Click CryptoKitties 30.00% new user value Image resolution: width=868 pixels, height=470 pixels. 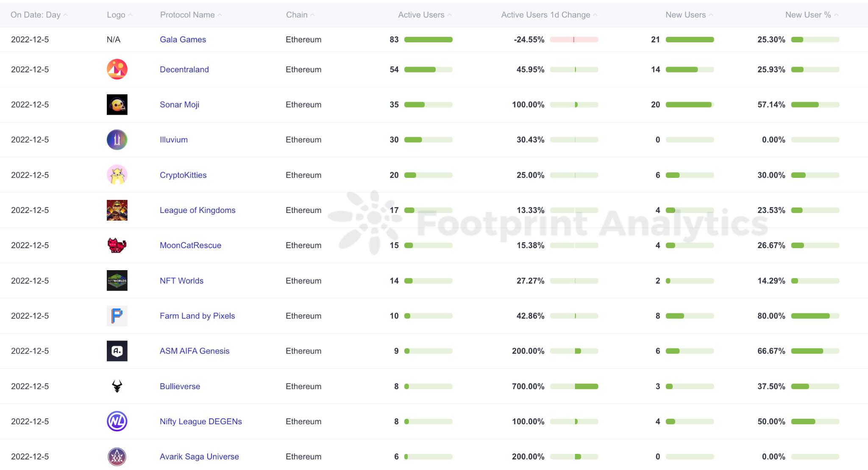pyautogui.click(x=771, y=175)
